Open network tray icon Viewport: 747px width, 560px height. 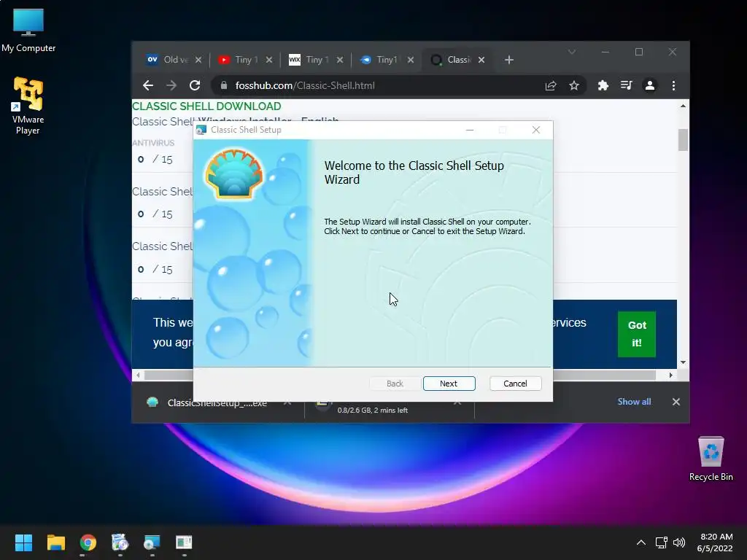(x=661, y=542)
